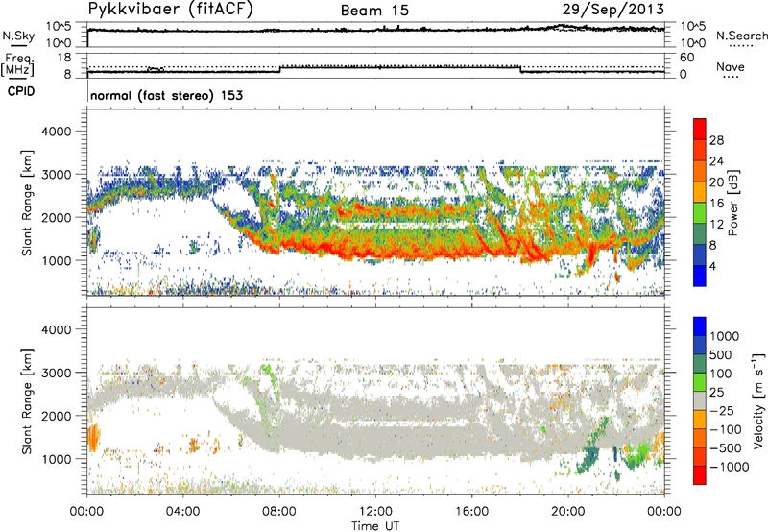Click 'normal (fast stereo) 153' text
This screenshot has width=768, height=532.
tap(166, 95)
